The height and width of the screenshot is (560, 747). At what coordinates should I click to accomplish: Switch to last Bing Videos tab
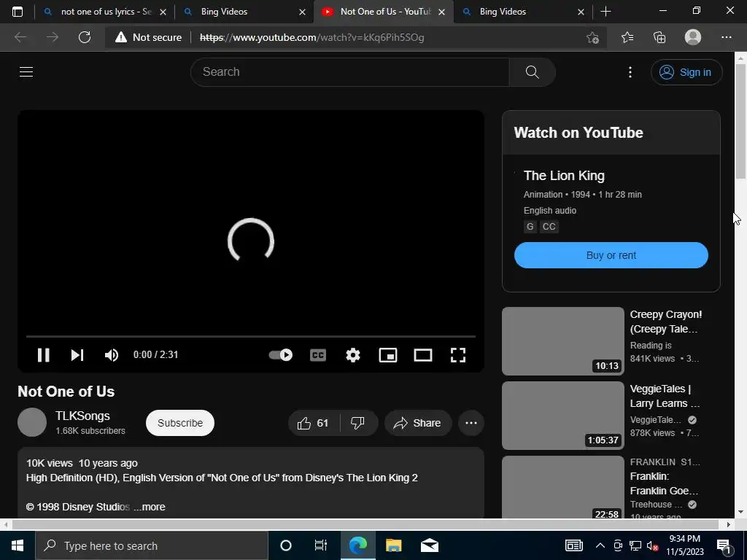click(x=523, y=12)
